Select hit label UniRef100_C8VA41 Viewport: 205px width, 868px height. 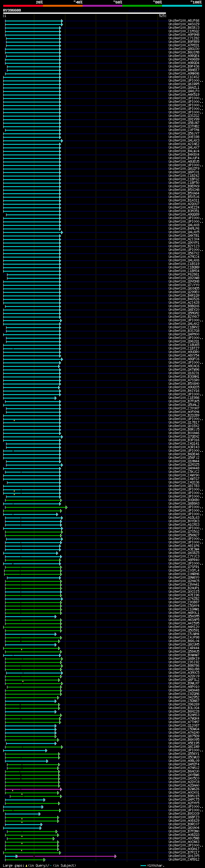point(184,585)
